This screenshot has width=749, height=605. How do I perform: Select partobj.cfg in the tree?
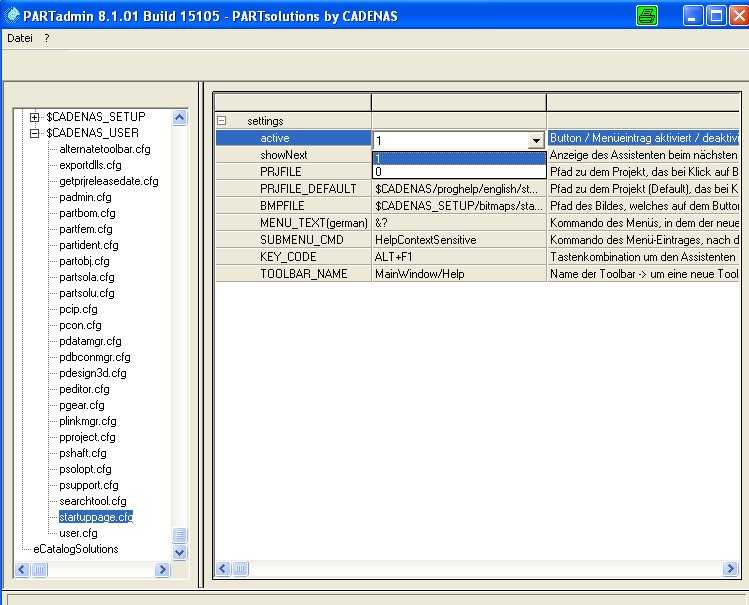click(x=84, y=261)
